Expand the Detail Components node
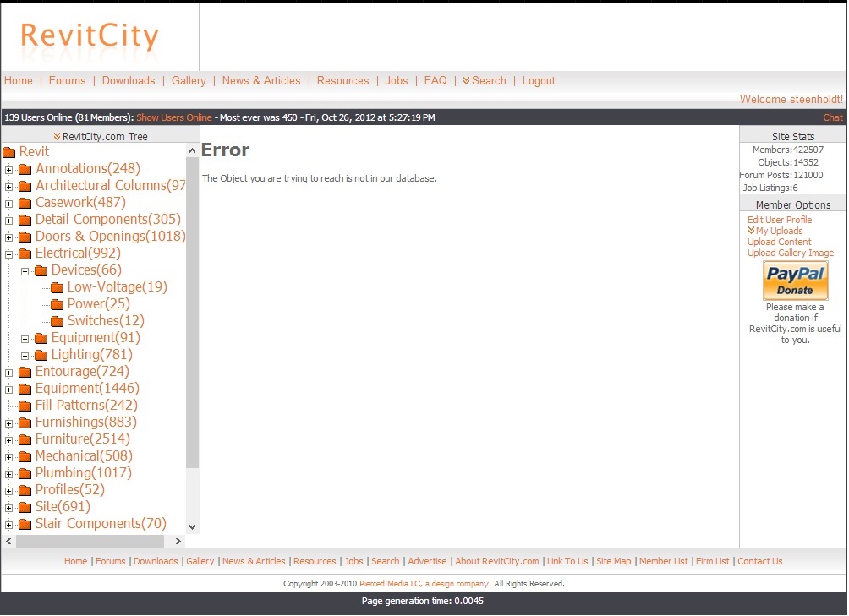Viewport: 849px width, 616px height. pyautogui.click(x=8, y=221)
